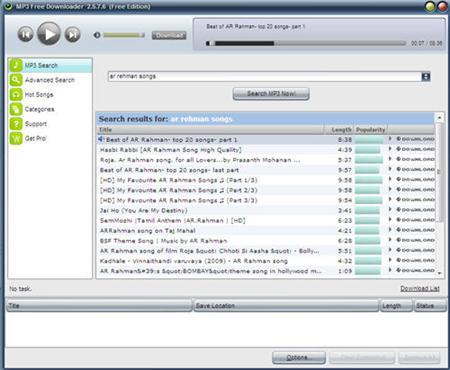The image size is (450, 370).
Task: Expand the search history dropdown
Action: point(426,77)
